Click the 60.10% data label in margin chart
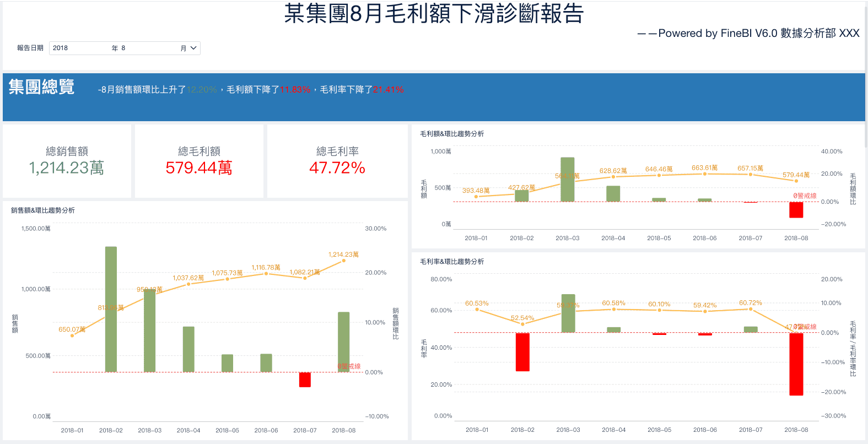Image resolution: width=868 pixels, height=444 pixels. point(660,304)
